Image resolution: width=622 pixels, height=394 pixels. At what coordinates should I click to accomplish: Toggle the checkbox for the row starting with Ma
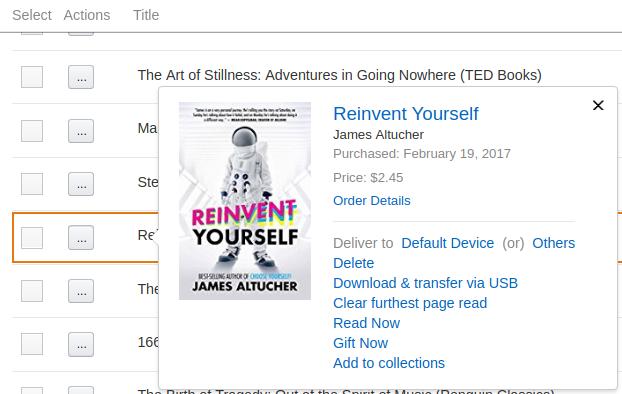point(32,131)
